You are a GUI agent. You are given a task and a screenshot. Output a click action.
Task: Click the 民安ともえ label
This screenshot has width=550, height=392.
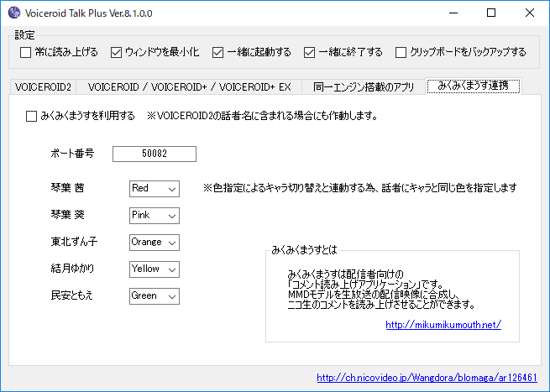tap(72, 295)
